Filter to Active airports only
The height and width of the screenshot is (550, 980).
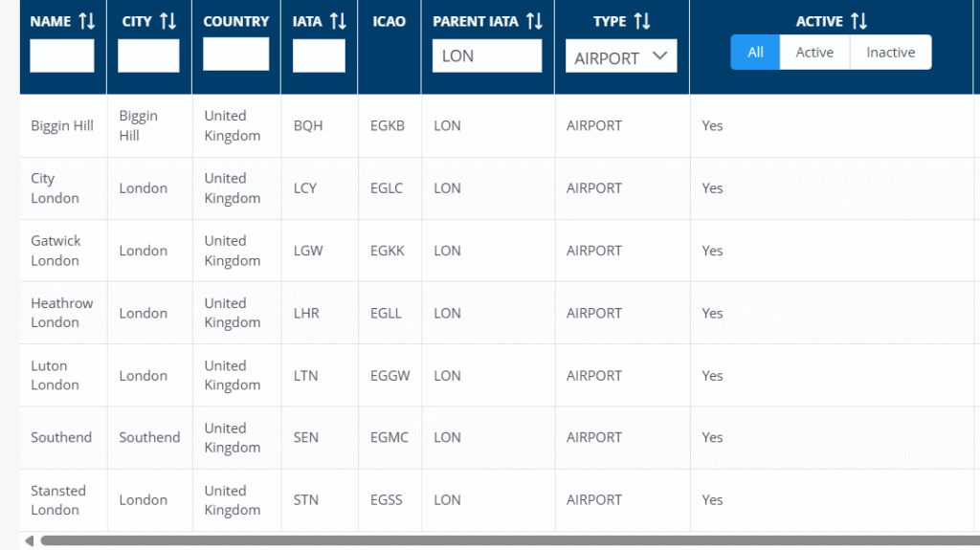[x=814, y=53]
